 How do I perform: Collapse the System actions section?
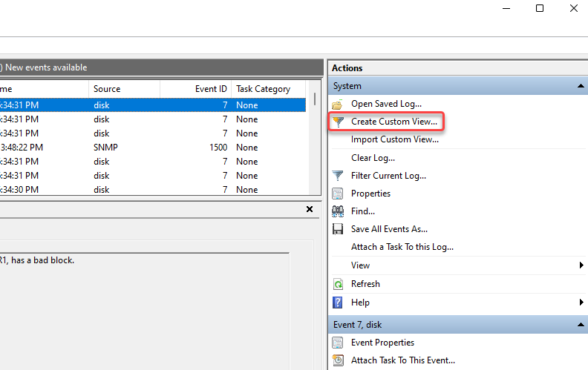point(581,86)
